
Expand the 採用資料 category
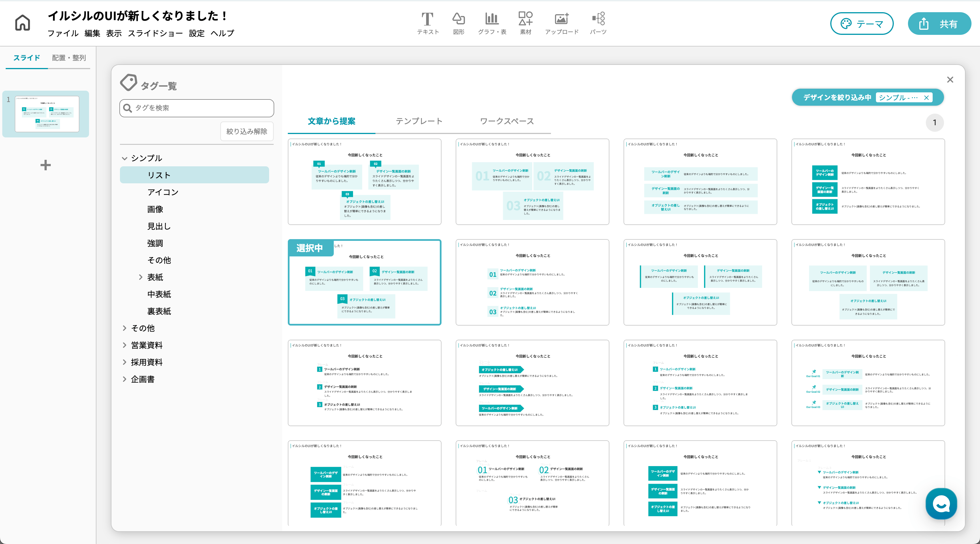124,362
